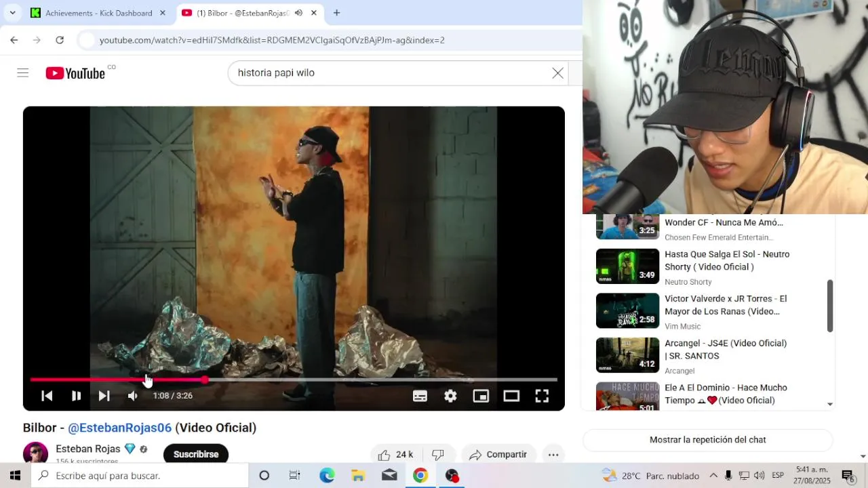Open the Windows Start menu
This screenshot has width=868, height=488.
coord(15,476)
